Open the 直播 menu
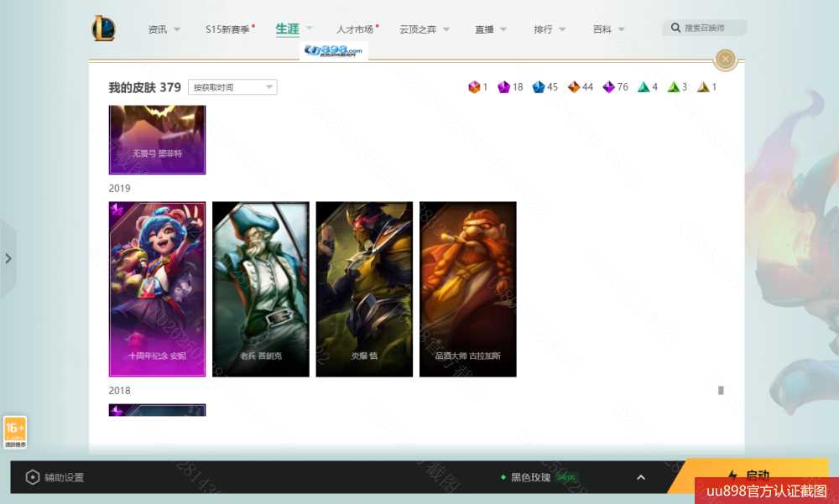This screenshot has width=839, height=504. click(484, 29)
